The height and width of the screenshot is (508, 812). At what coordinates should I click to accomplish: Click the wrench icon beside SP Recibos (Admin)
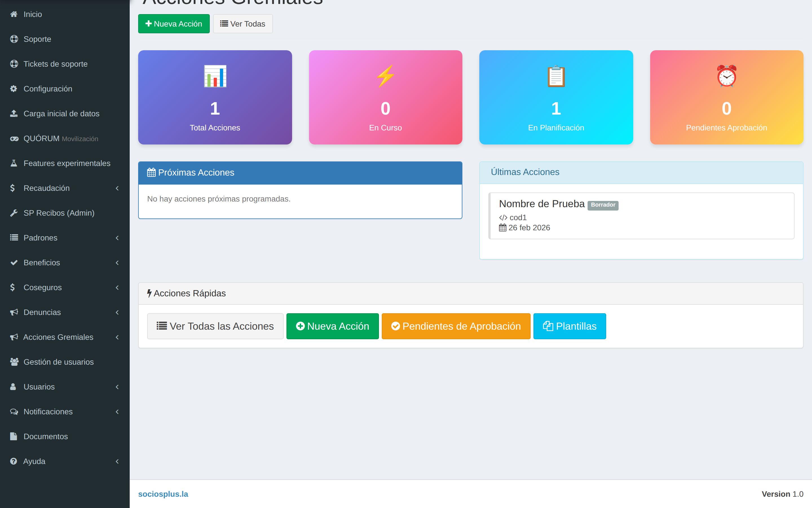[14, 213]
